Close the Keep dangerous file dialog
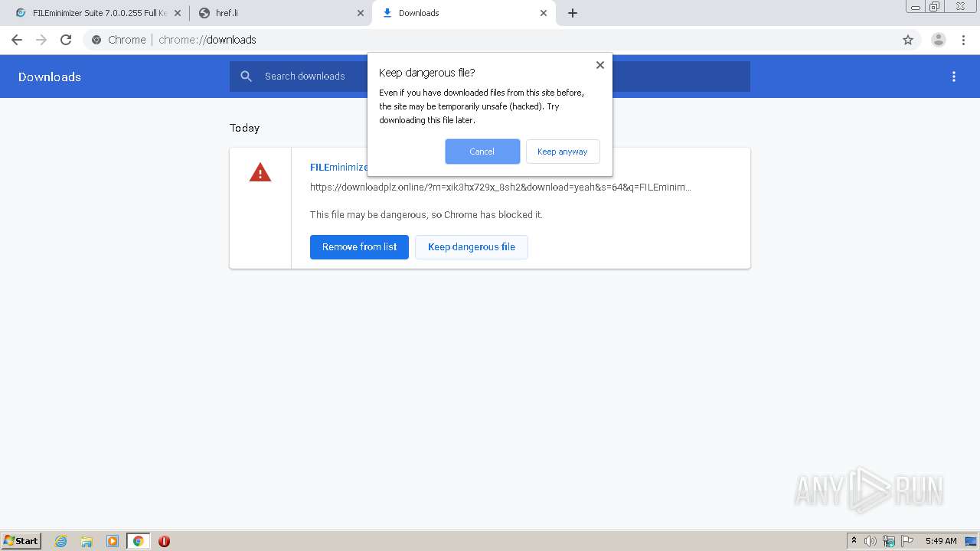This screenshot has height=551, width=980. coord(600,65)
